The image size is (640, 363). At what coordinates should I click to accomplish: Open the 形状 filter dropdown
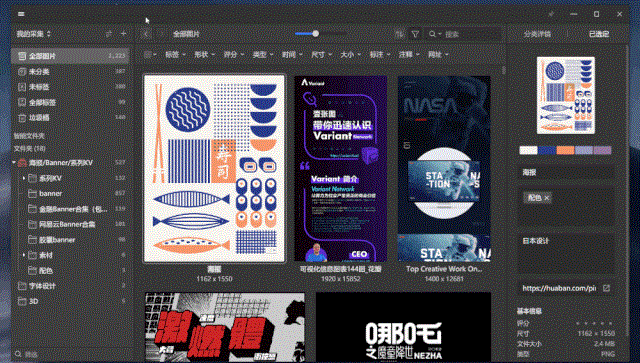point(204,54)
